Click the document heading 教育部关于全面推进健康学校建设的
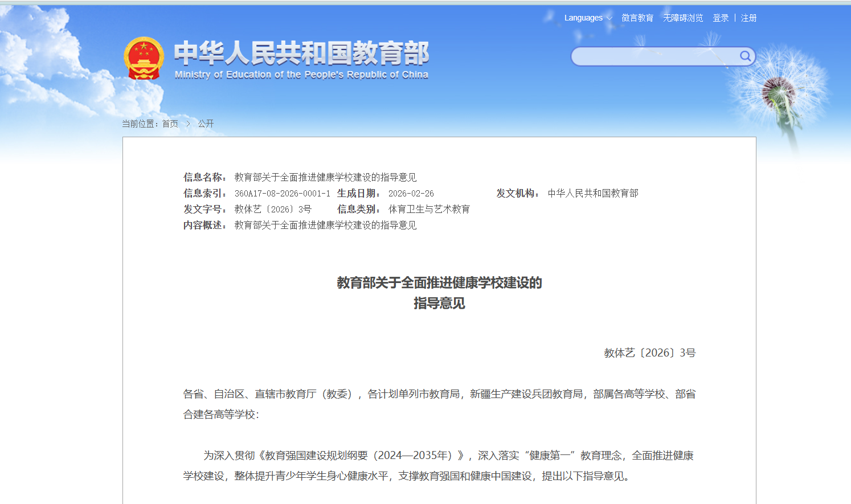This screenshot has height=504, width=851. coord(439,283)
